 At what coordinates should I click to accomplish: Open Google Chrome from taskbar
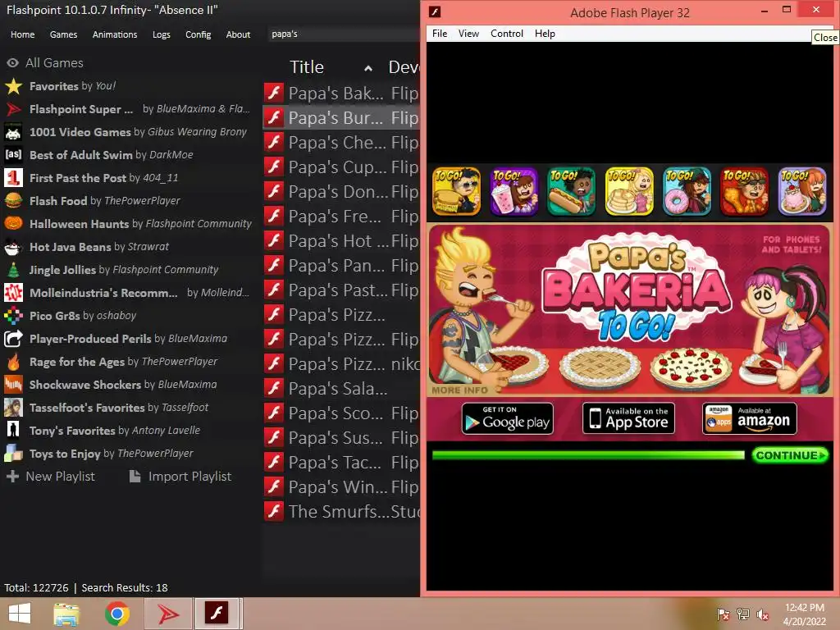tap(116, 614)
